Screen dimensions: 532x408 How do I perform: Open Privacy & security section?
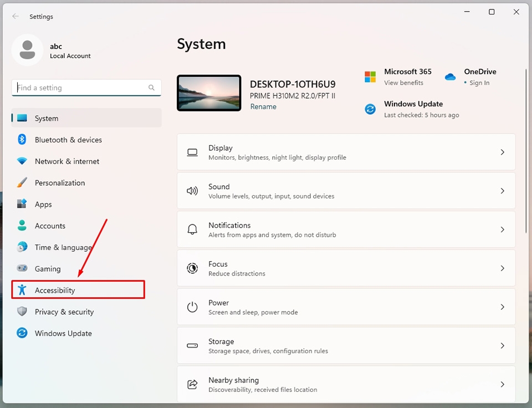click(x=86, y=312)
